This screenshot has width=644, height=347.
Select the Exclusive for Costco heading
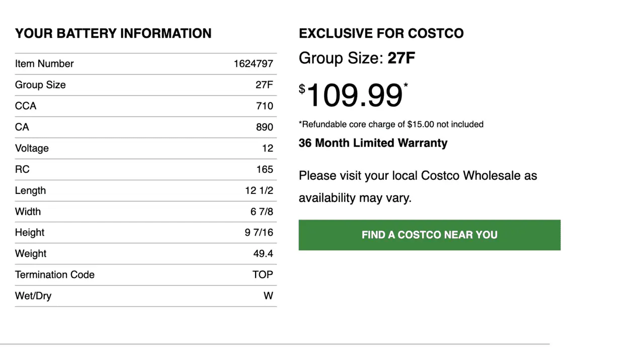tap(381, 34)
